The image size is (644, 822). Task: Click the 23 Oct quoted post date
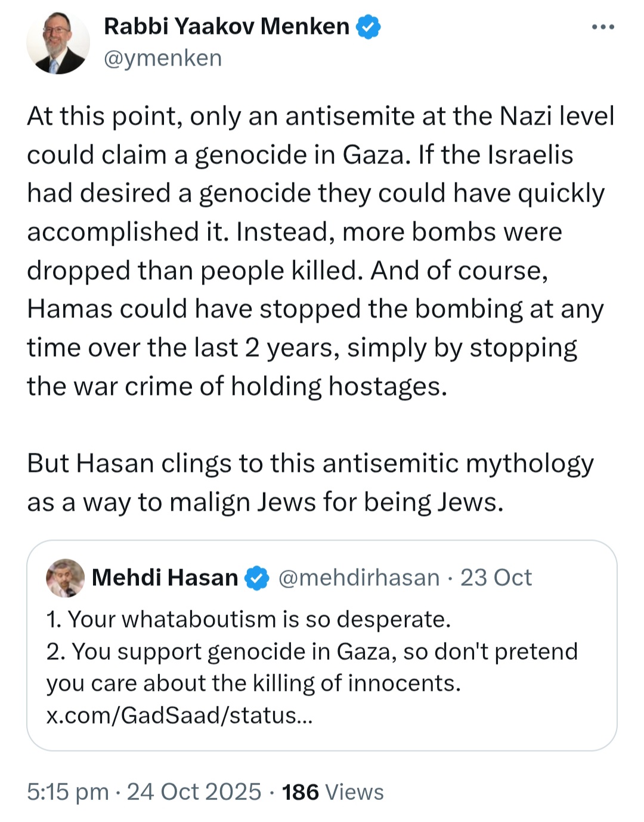click(496, 577)
